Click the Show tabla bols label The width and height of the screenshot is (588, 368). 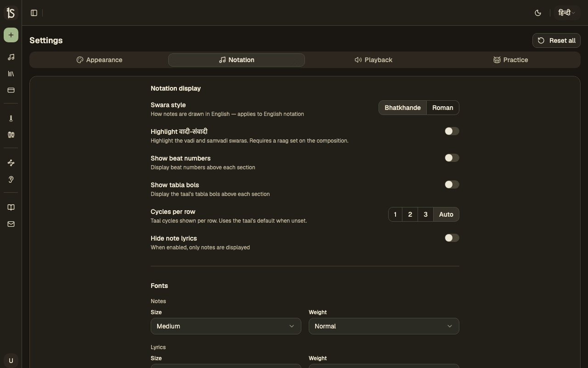tap(175, 185)
